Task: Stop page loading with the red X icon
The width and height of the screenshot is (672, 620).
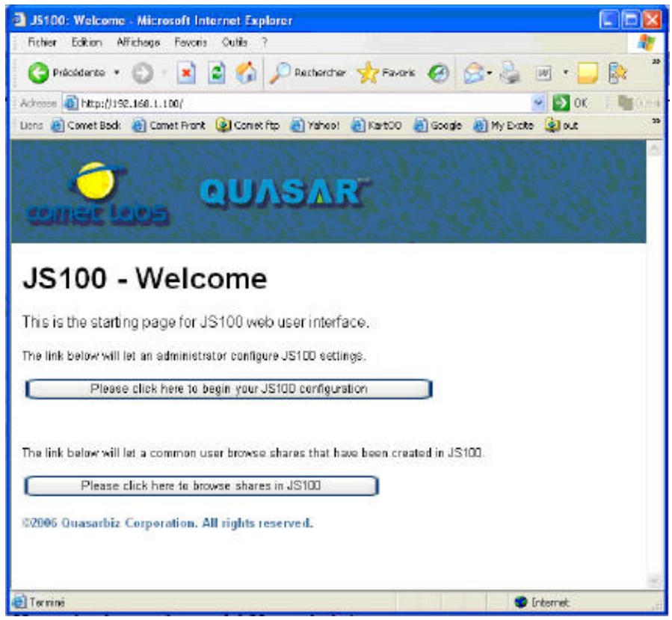Action: pos(186,73)
